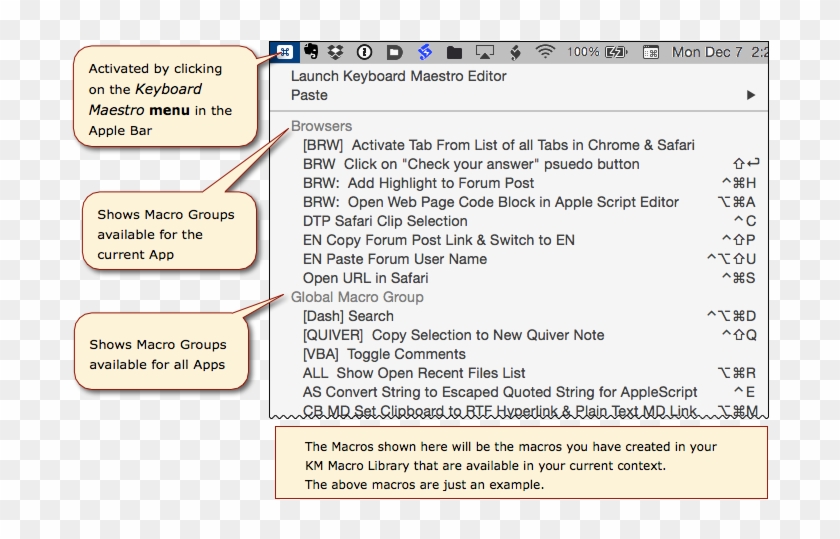The image size is (840, 539).
Task: Choose the Paste menu item
Action: pyautogui.click(x=309, y=95)
